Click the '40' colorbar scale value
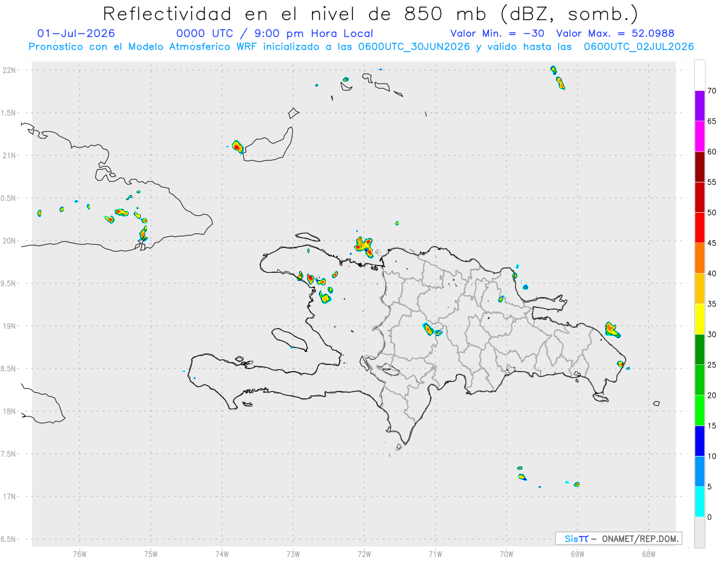 (712, 273)
